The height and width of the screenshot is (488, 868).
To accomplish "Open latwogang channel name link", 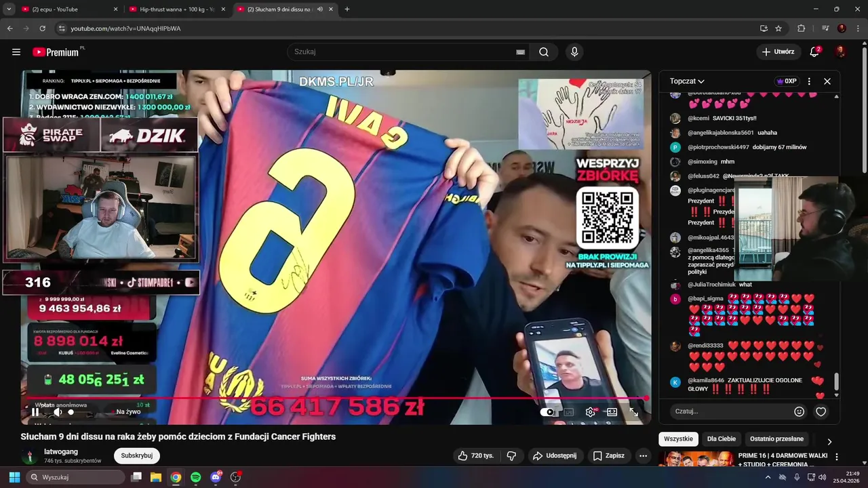I will pyautogui.click(x=61, y=451).
